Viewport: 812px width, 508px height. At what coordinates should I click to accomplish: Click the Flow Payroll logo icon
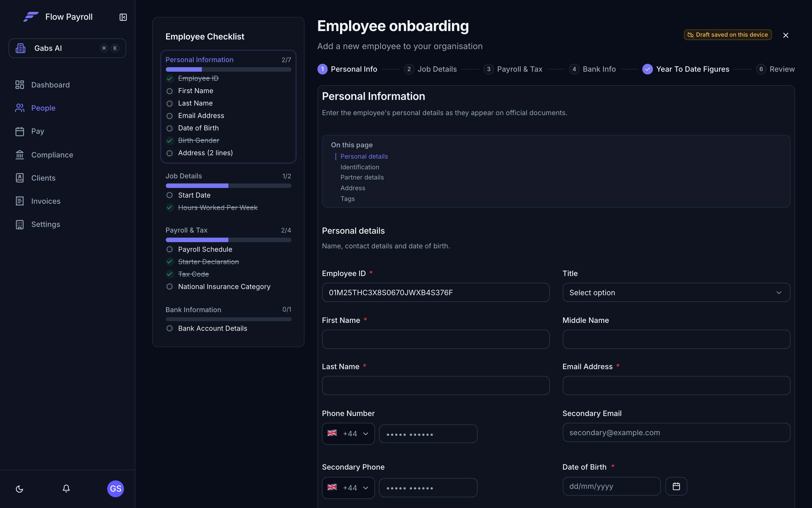click(31, 17)
